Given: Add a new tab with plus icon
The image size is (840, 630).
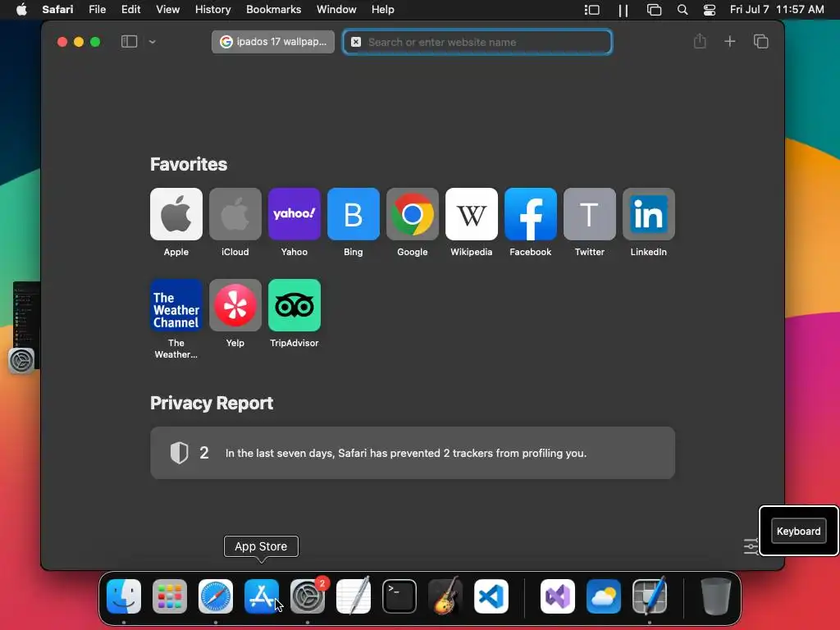Looking at the screenshot, I should tap(729, 41).
